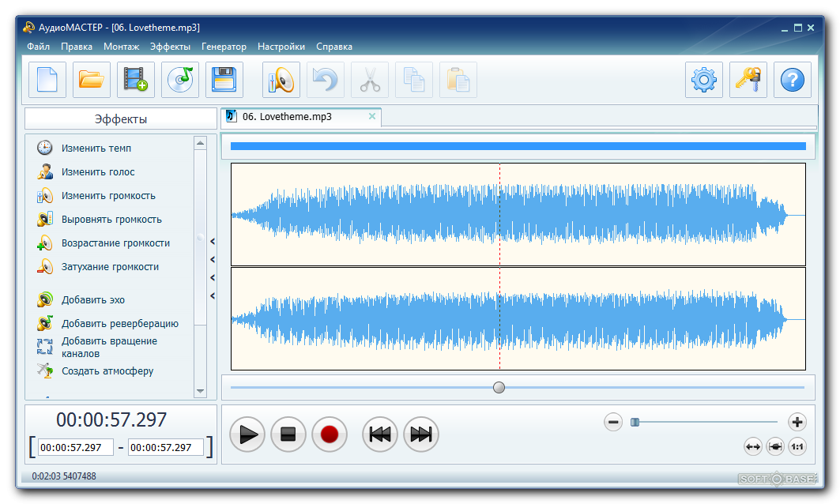Undo last action with curved arrow icon
840x504 pixels.
tap(326, 80)
